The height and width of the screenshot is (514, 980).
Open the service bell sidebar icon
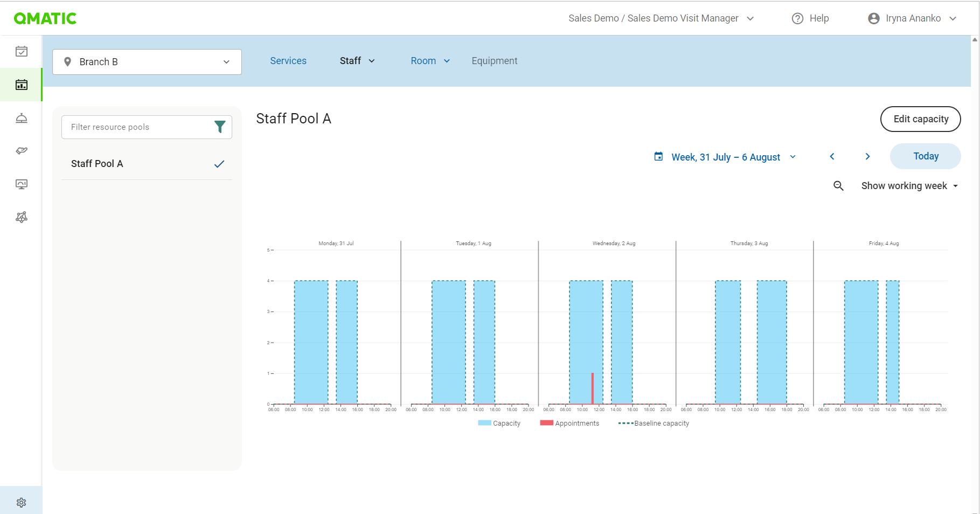coord(22,118)
